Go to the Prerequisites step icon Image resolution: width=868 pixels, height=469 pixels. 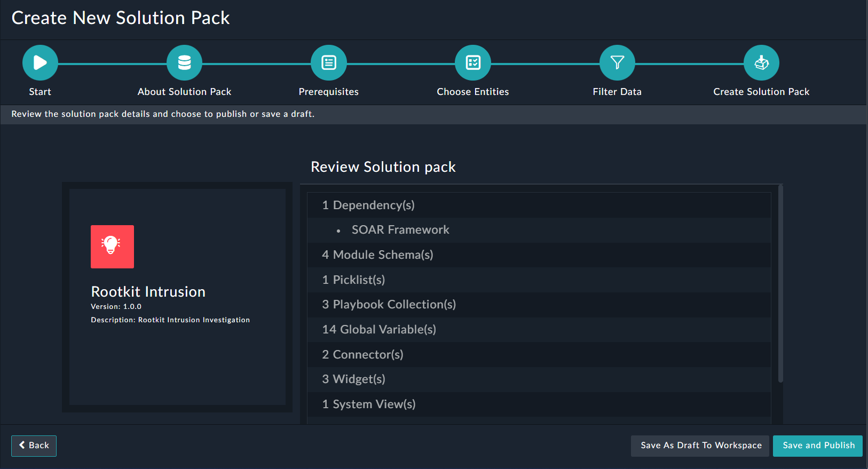pos(329,63)
